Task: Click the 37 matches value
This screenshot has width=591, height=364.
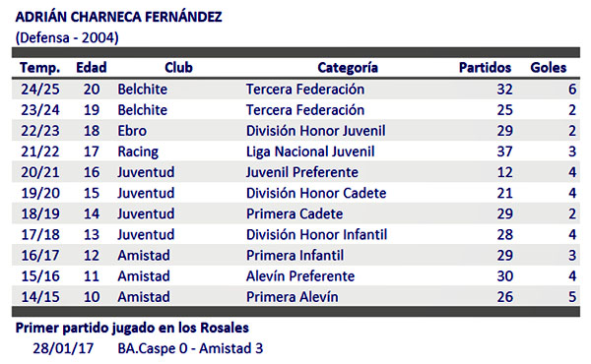Action: point(504,152)
